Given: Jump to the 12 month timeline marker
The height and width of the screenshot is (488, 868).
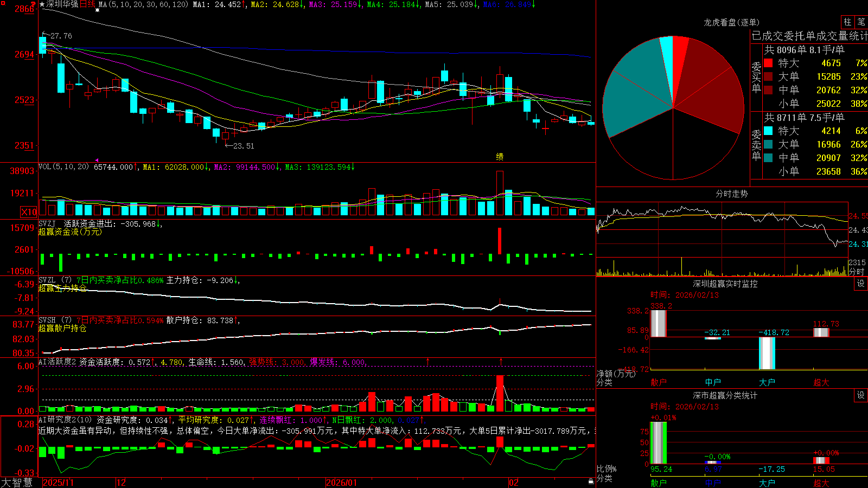Looking at the screenshot, I should pyautogui.click(x=122, y=483).
